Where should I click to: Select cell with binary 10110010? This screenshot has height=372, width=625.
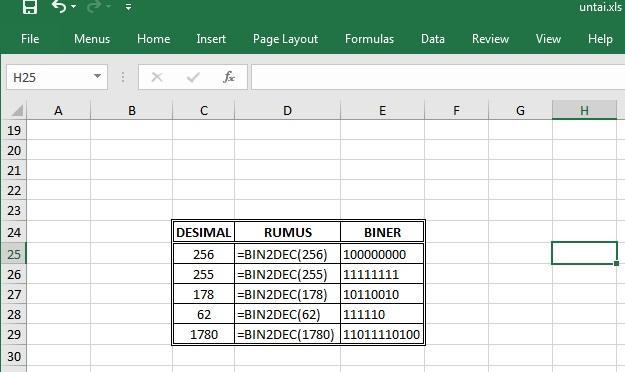click(x=382, y=294)
